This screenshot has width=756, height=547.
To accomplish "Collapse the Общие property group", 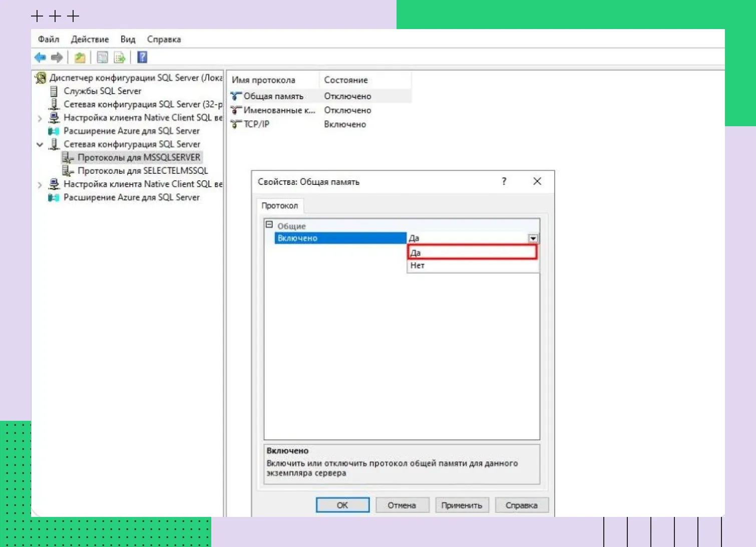I will pos(269,225).
